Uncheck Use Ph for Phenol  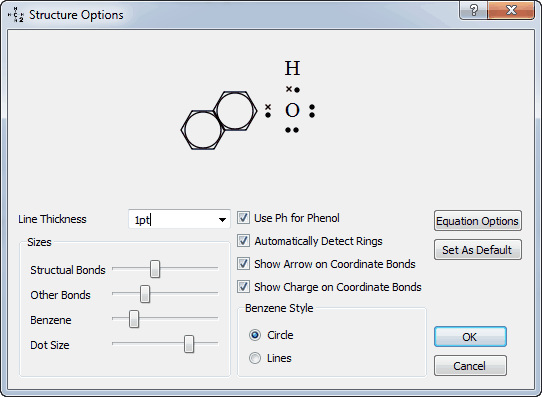click(x=243, y=218)
